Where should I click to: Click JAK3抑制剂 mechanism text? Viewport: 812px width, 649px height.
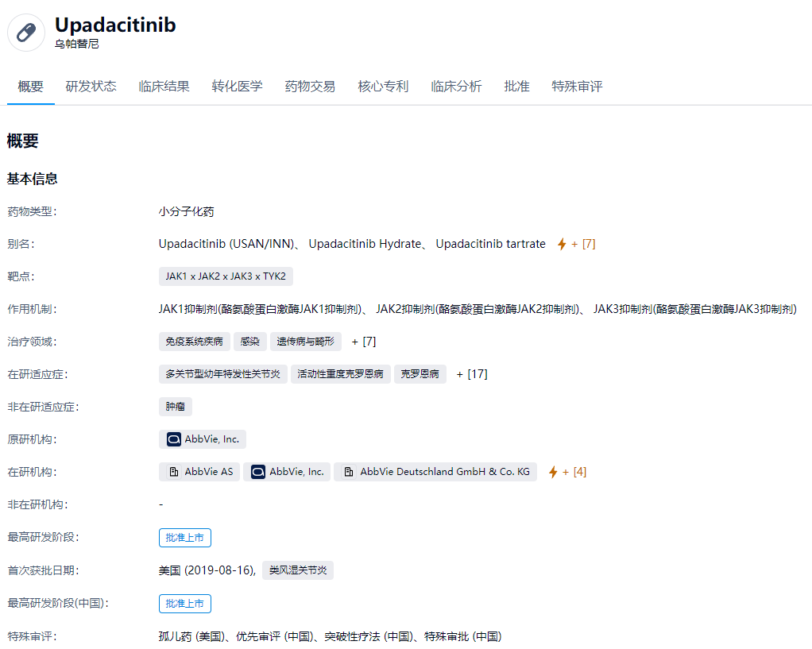[695, 309]
